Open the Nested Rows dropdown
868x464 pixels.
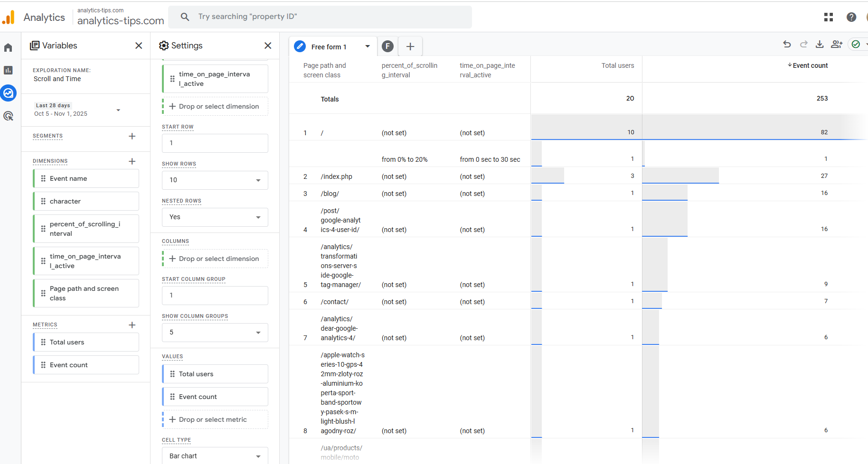215,217
